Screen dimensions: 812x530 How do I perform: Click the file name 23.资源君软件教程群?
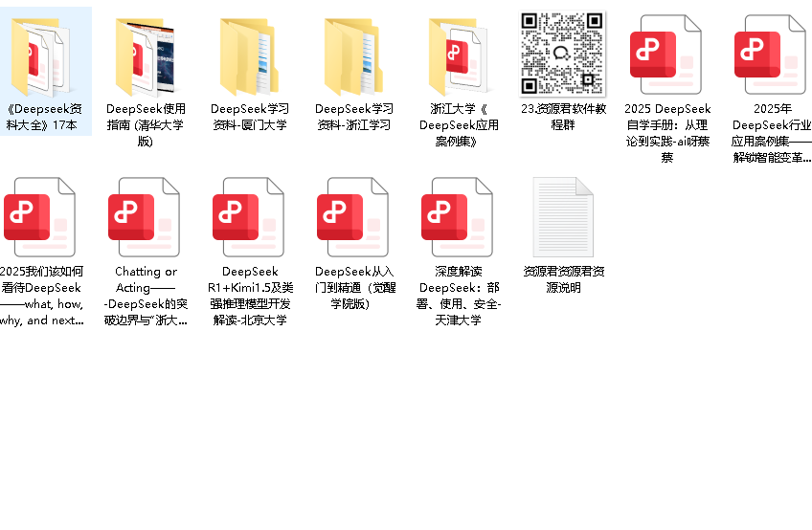tap(563, 117)
